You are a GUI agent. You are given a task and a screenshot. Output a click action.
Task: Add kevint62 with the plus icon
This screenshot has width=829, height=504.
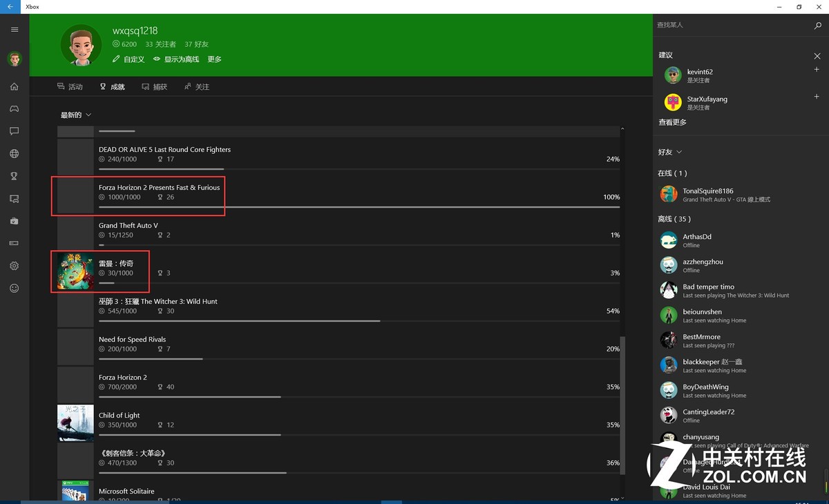point(817,70)
